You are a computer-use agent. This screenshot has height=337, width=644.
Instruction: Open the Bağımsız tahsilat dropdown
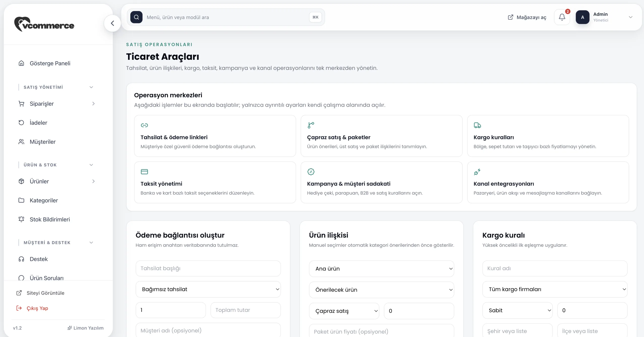[208, 289]
